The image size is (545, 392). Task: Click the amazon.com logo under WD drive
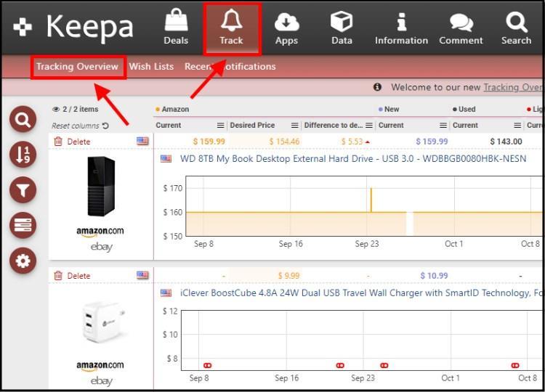(100, 232)
